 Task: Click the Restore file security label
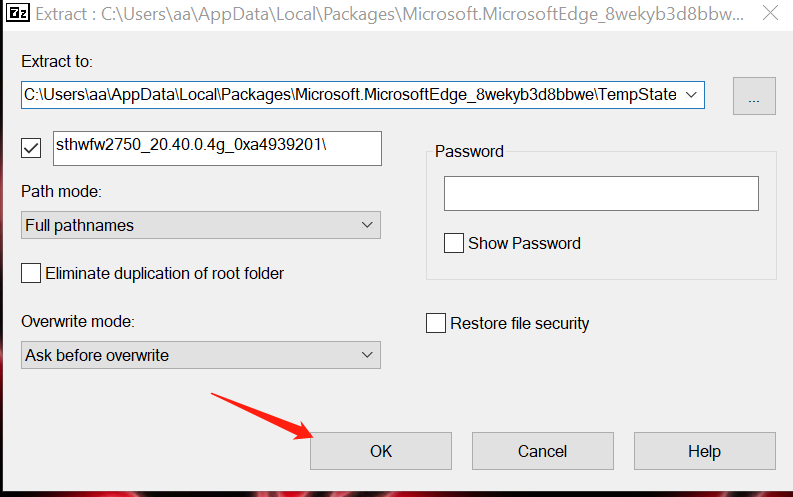(519, 323)
